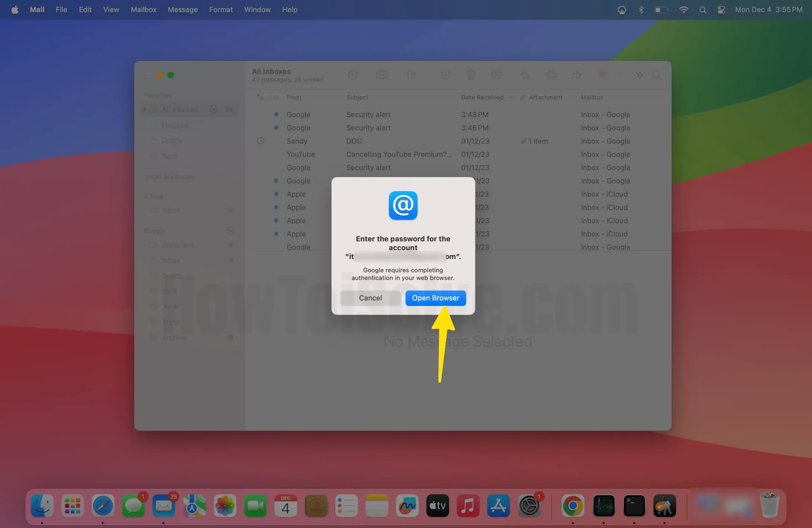
Task: Click the trash delete toolbar icon
Action: [470, 75]
